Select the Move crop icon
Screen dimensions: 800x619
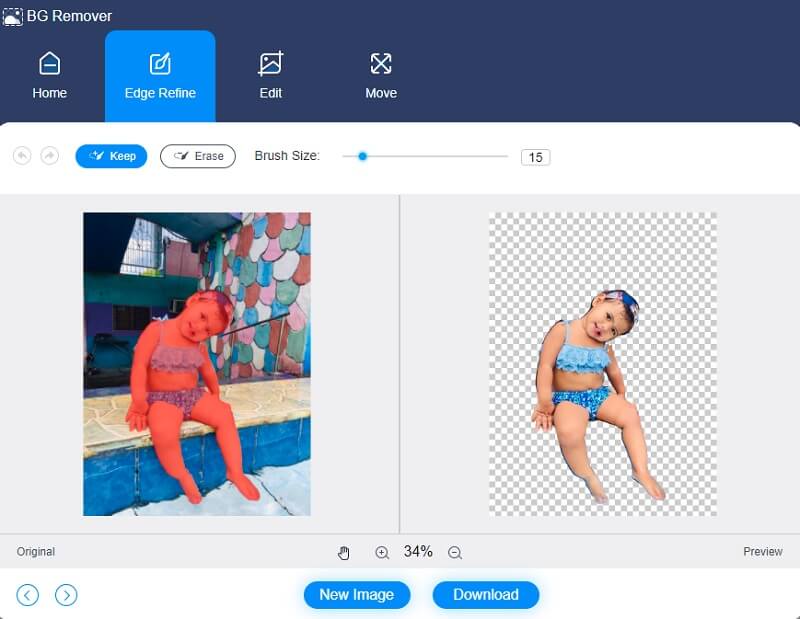coord(381,63)
